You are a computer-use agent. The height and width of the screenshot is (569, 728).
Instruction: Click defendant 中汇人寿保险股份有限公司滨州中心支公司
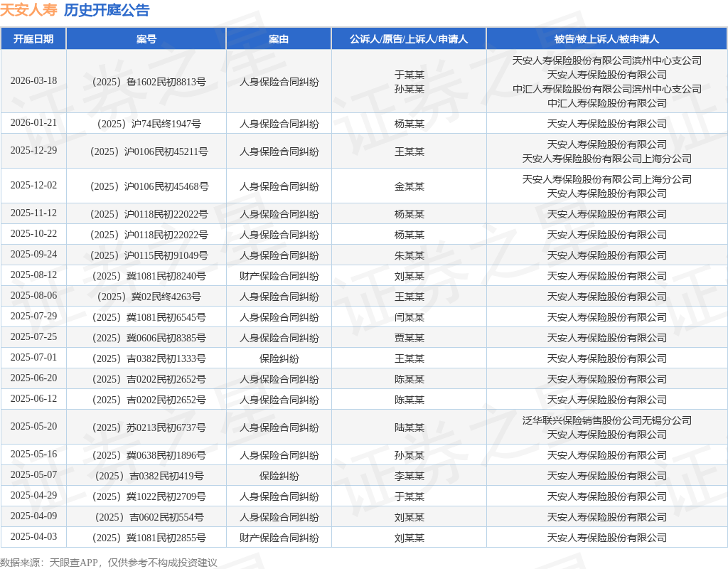click(607, 89)
